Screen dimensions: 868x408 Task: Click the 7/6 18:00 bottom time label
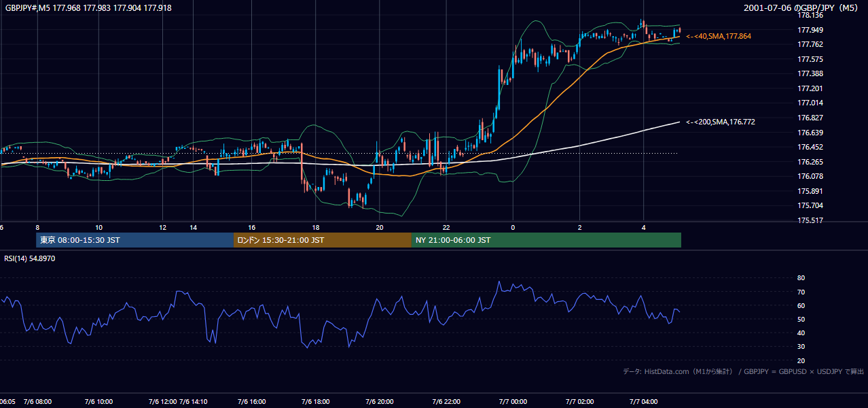[x=315, y=401]
